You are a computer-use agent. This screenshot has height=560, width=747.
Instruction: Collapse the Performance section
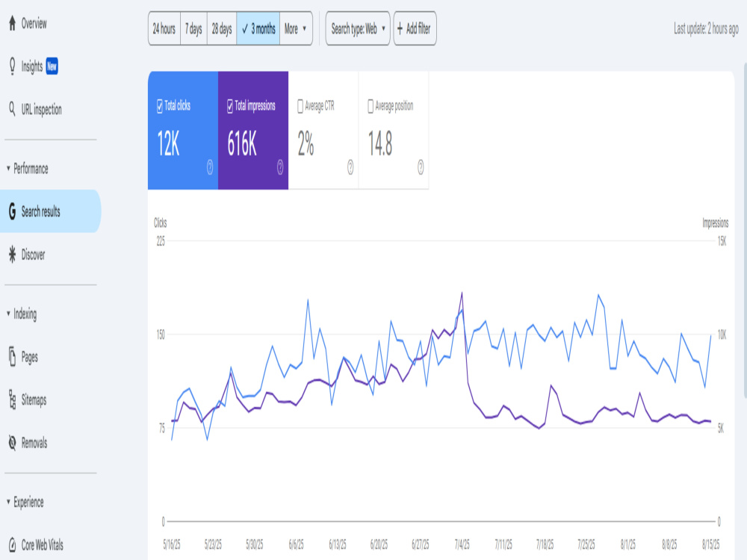(8, 168)
